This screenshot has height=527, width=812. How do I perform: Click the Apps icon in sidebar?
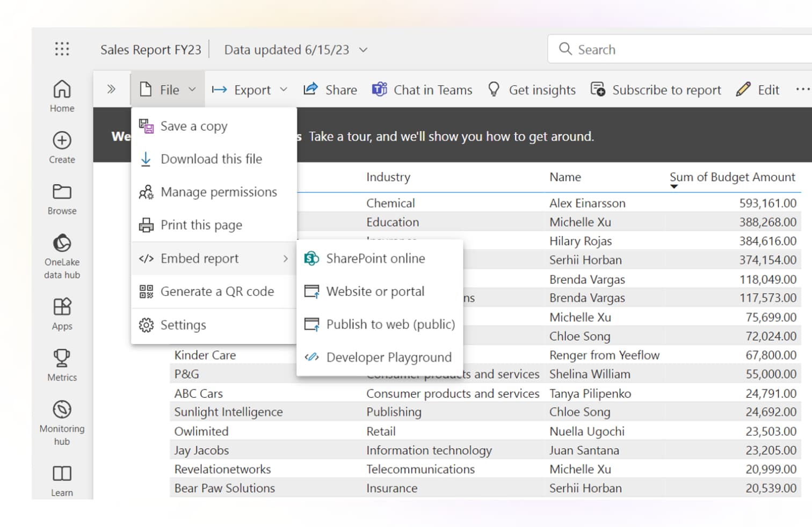click(x=62, y=313)
